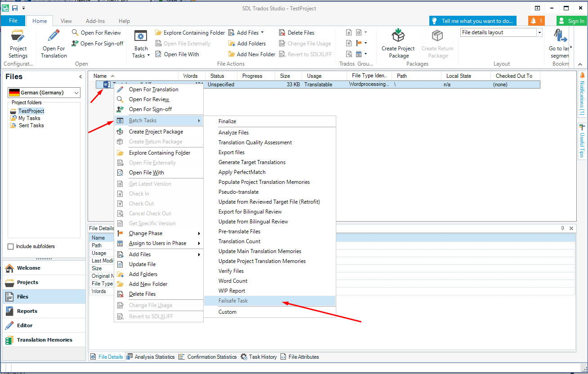Select the TestProject folder
This screenshot has height=374, width=588.
pos(31,111)
